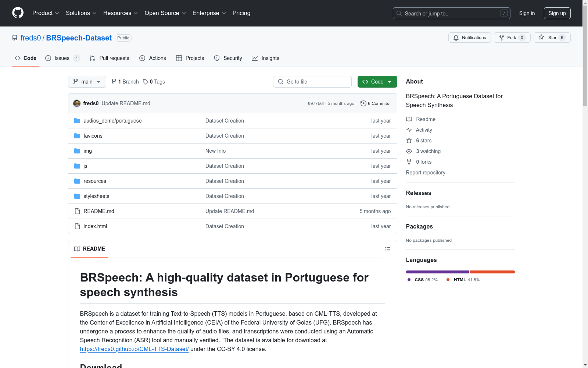
Task: View the 6 Commits history
Action: click(375, 103)
